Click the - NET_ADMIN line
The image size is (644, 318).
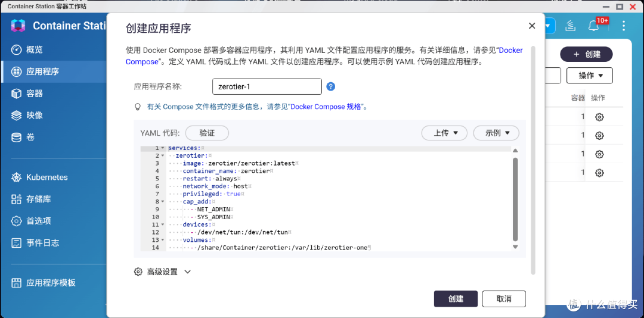point(212,209)
